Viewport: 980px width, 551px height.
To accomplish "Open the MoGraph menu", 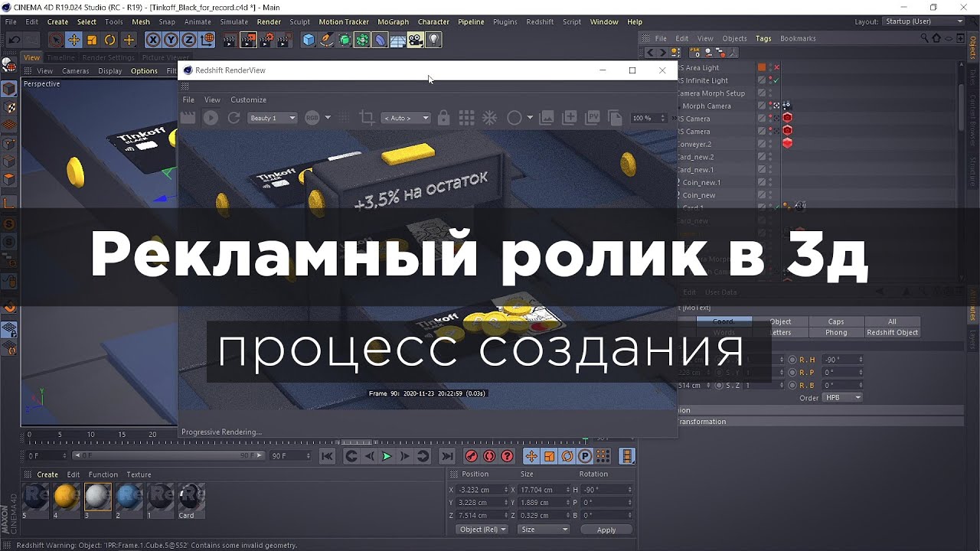I will pyautogui.click(x=394, y=22).
